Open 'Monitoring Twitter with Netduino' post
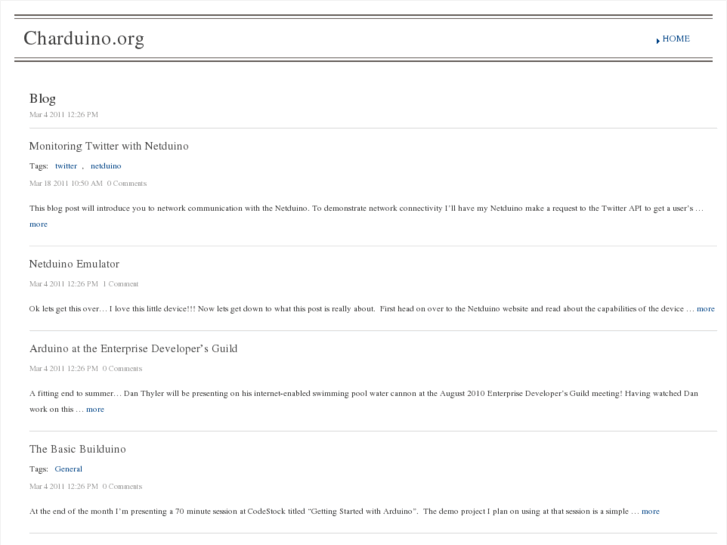Viewport: 727px width, 545px height. point(109,146)
